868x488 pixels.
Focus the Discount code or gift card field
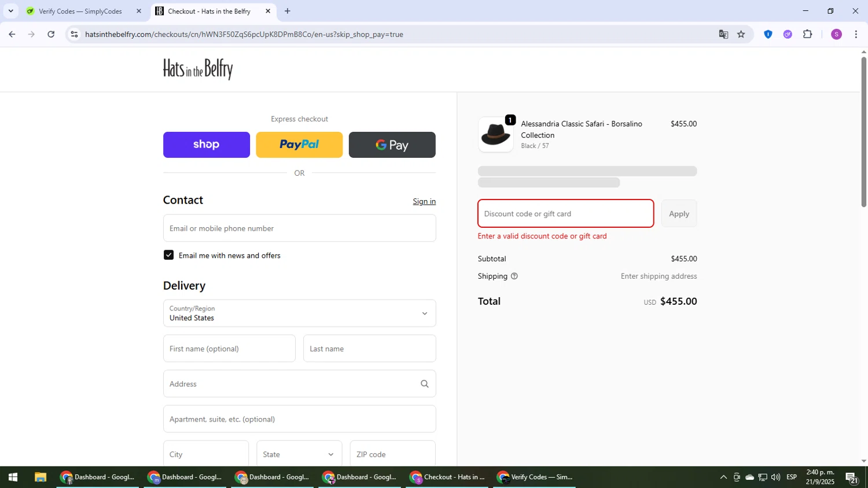(x=565, y=214)
